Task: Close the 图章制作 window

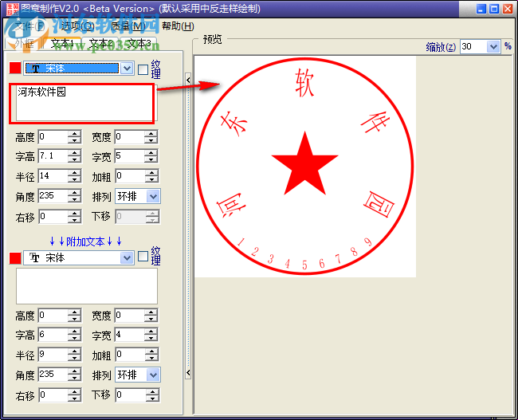Action: 508,9
